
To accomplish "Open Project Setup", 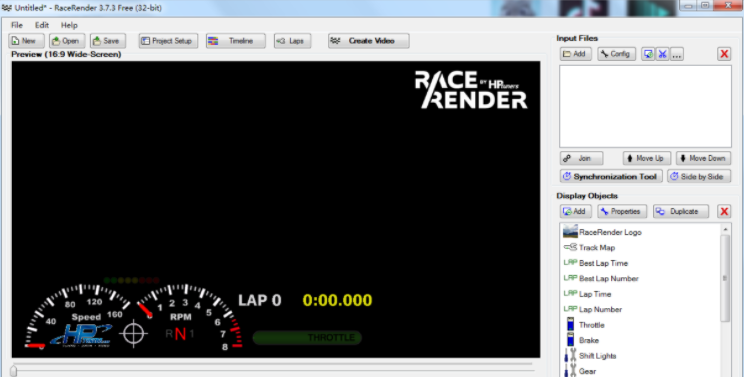I will point(168,41).
